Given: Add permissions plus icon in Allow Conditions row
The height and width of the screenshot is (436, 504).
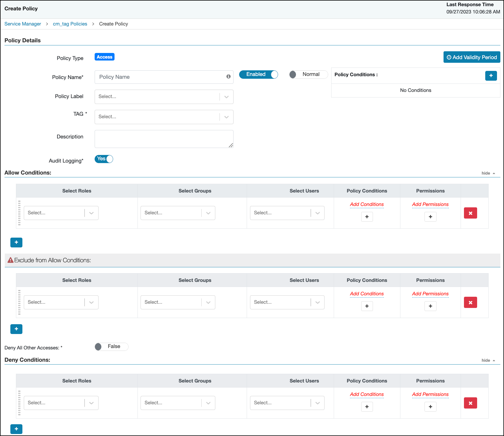Looking at the screenshot, I should (430, 217).
